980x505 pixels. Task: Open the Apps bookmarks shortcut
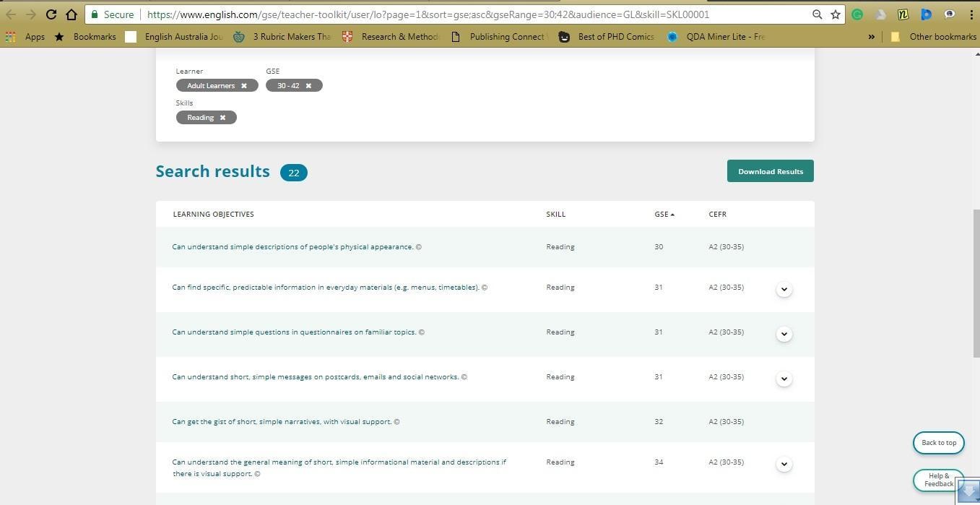click(27, 37)
